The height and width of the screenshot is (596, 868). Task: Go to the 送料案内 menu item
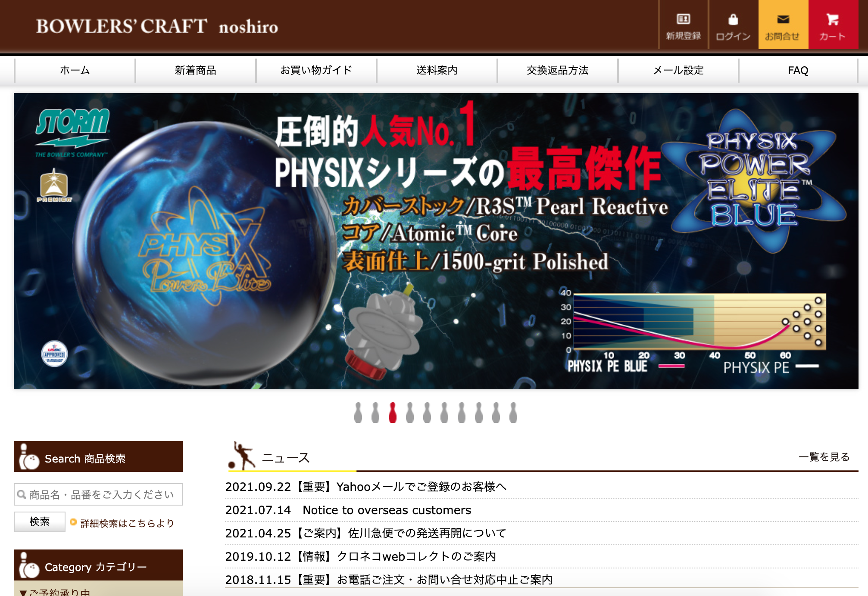(437, 70)
